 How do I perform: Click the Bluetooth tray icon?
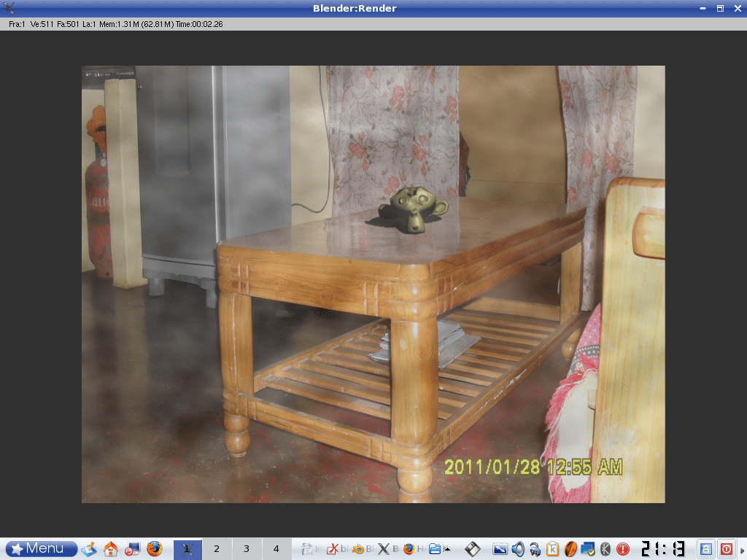[605, 550]
